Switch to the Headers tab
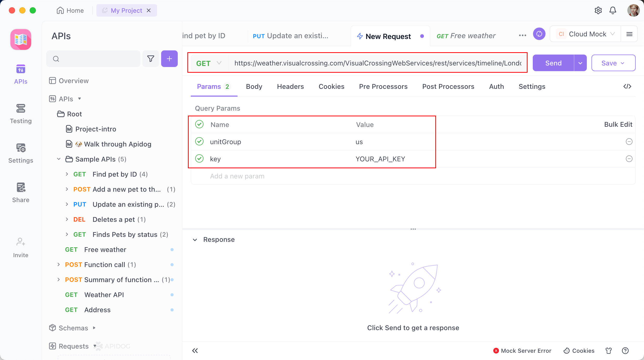Image resolution: width=644 pixels, height=360 pixels. pos(290,86)
